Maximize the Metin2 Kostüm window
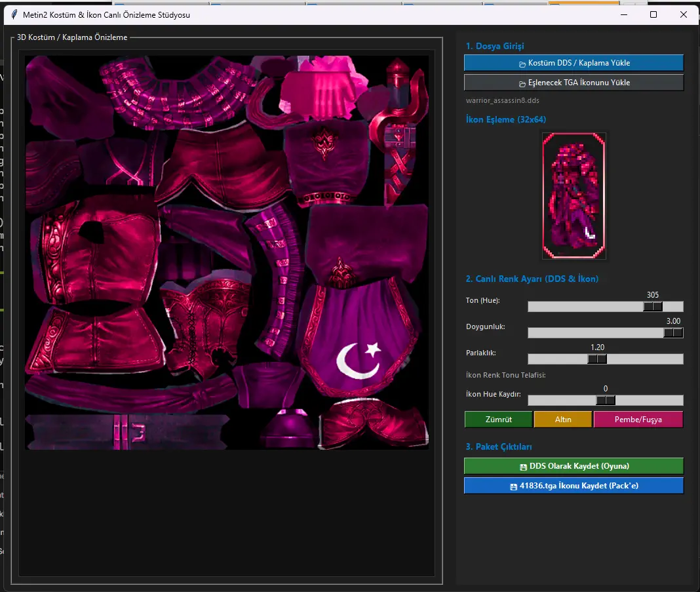The height and width of the screenshot is (592, 700). pos(653,14)
